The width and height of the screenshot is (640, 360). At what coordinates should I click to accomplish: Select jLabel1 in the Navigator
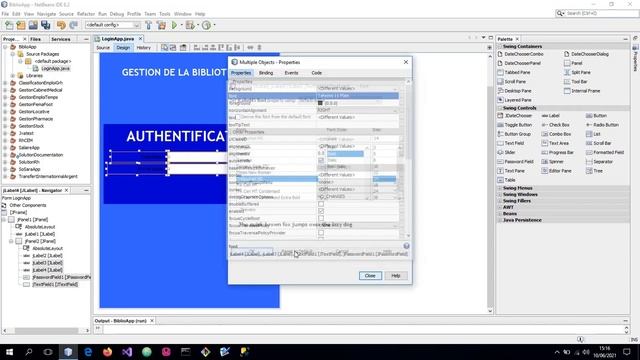click(40, 234)
